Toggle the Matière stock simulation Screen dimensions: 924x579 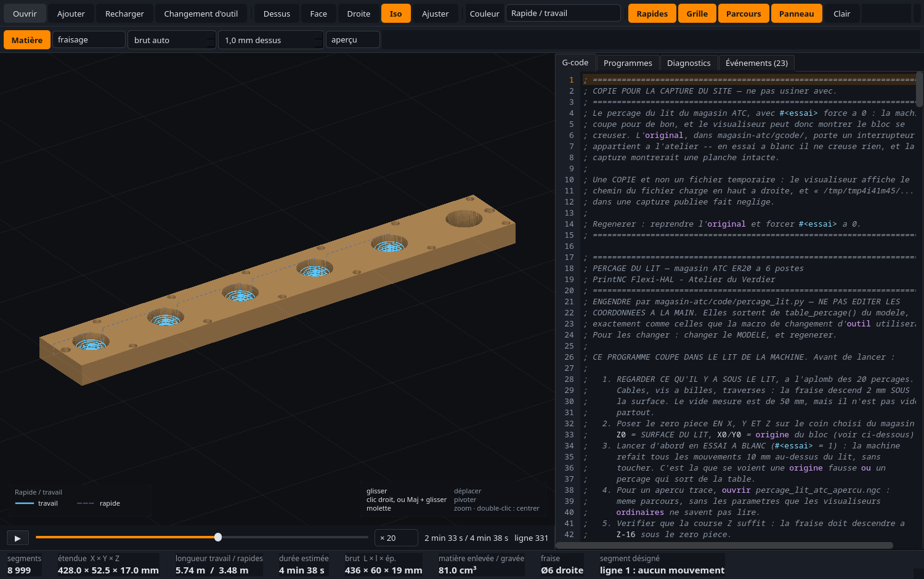point(27,40)
